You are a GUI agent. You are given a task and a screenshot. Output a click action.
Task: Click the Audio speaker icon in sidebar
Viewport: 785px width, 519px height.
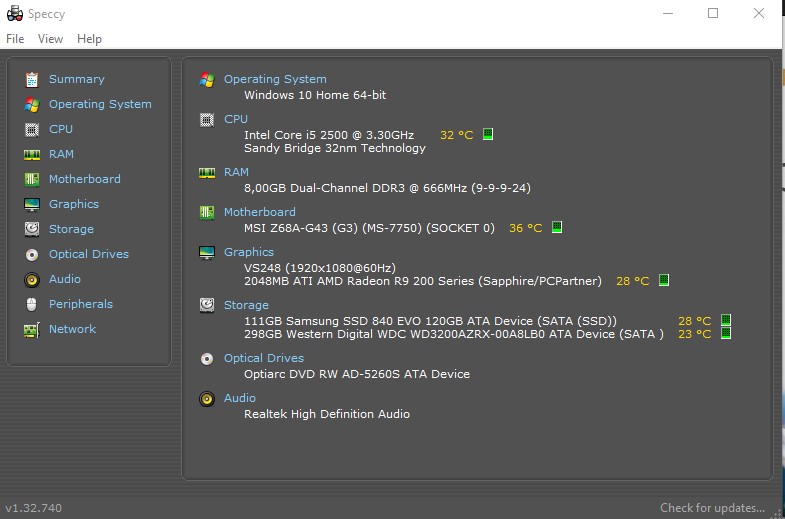[32, 280]
